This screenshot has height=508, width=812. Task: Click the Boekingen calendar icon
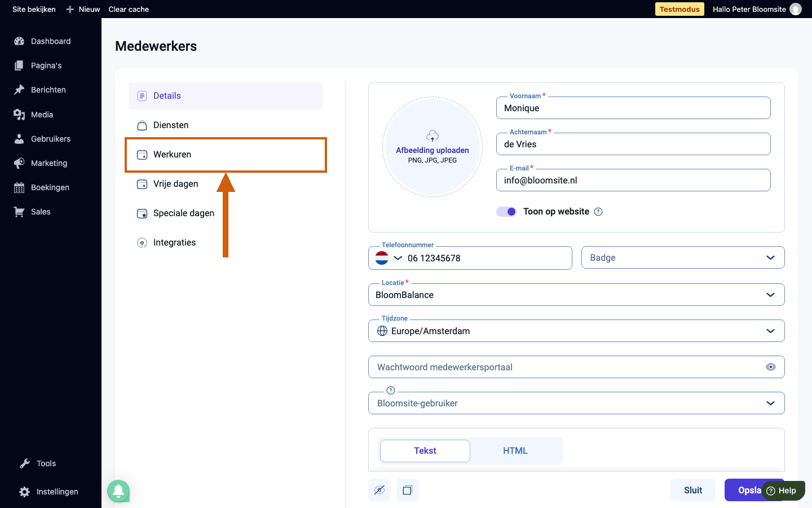tap(19, 188)
